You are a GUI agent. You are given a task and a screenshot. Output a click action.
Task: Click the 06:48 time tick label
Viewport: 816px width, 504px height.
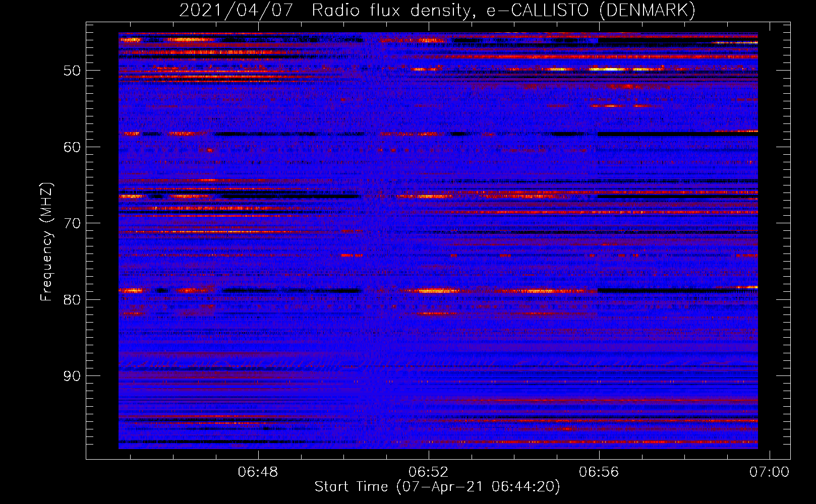pyautogui.click(x=258, y=472)
